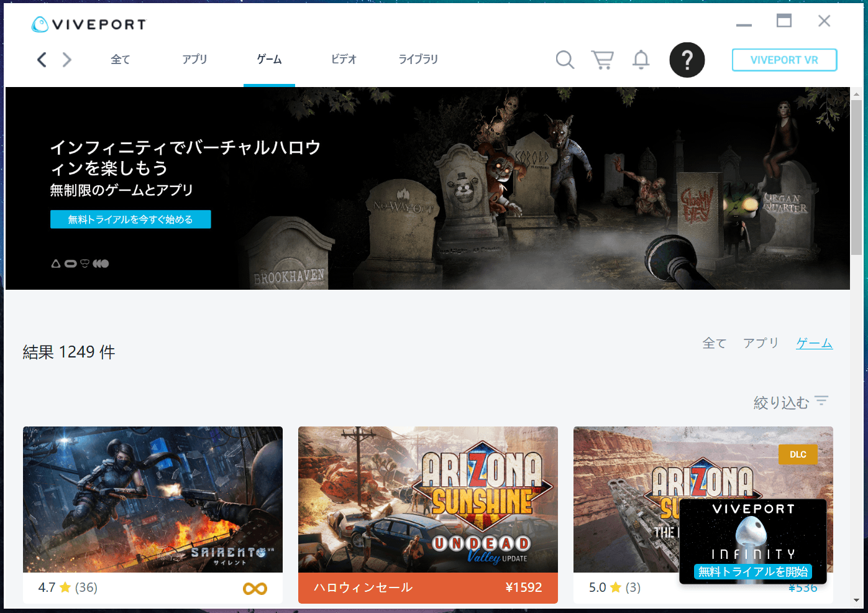Click the Viveport Infinity popup logo
868x613 pixels.
(x=752, y=532)
